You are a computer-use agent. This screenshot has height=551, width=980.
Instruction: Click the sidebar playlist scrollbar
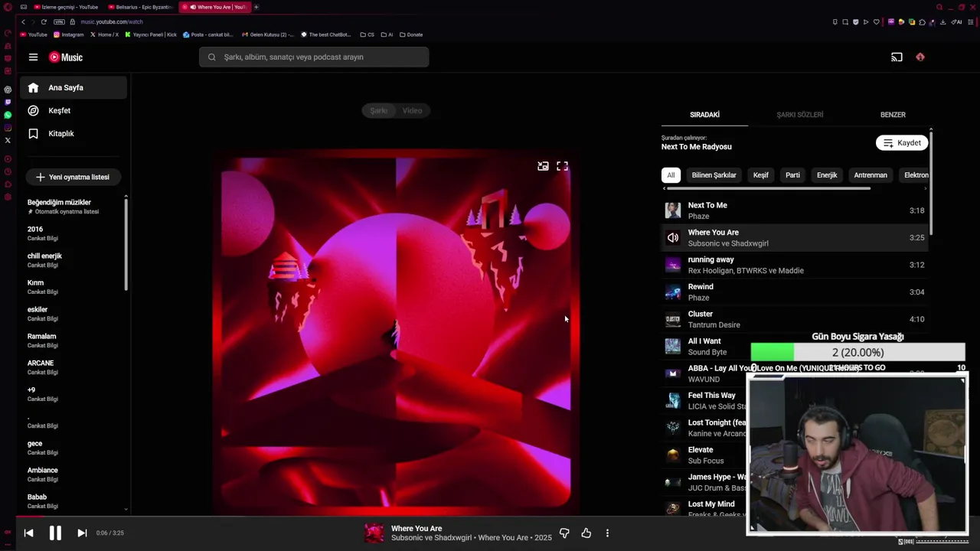tap(126, 245)
